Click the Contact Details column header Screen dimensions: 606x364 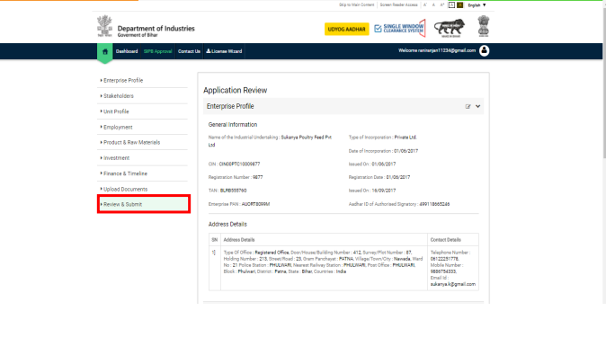(446, 240)
